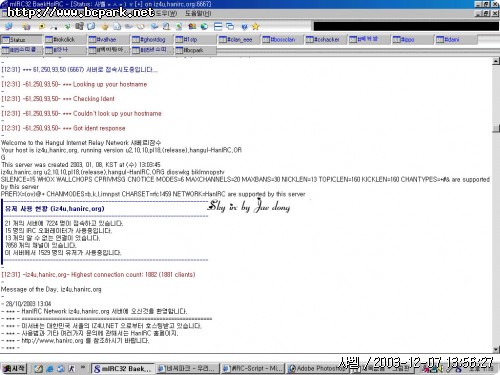Click the 'Got ident response' line
Screen dimensions: 500x375
[x=63, y=128]
